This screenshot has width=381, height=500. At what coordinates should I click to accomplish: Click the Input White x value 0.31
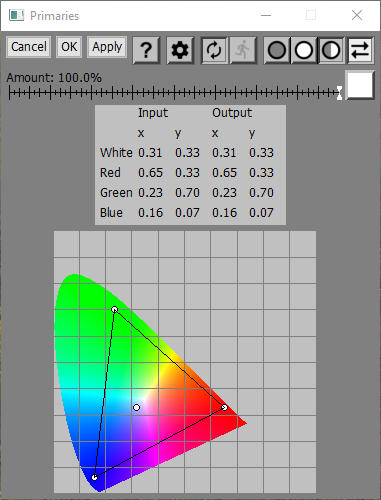click(150, 153)
